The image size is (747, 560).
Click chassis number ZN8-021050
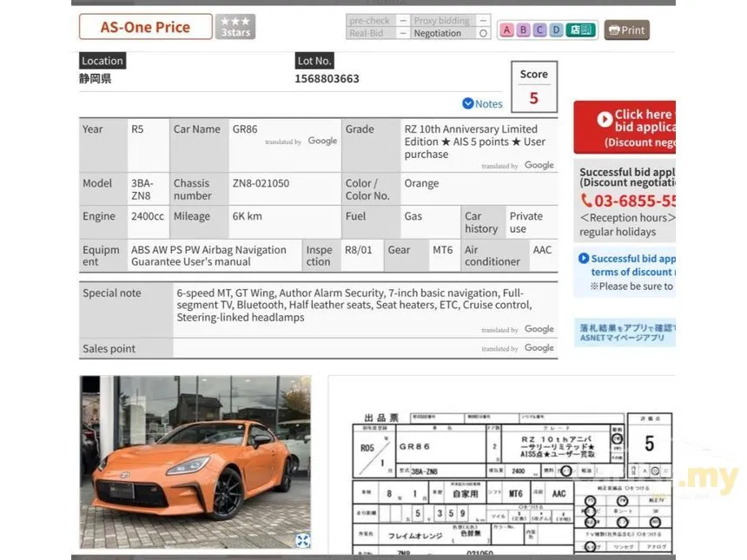[261, 183]
